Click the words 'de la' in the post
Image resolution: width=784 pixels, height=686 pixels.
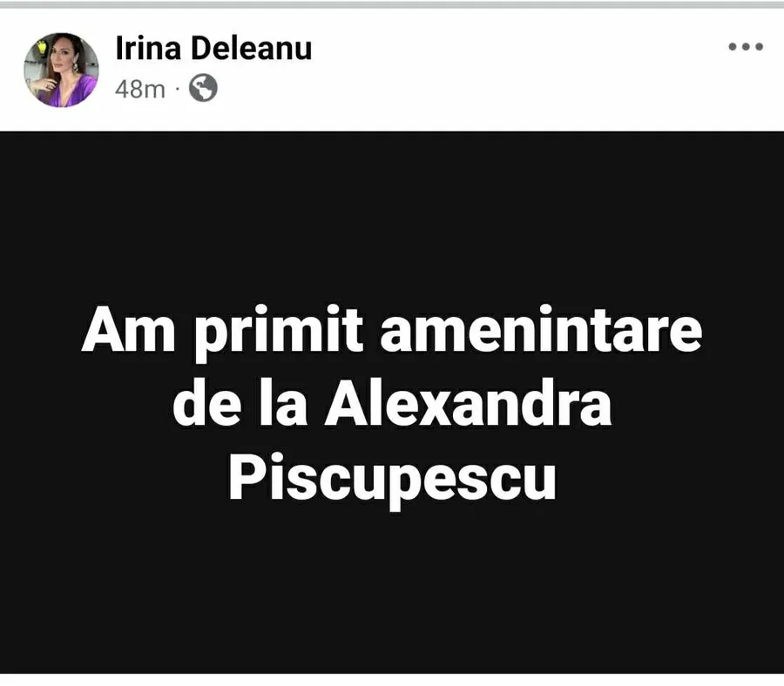tap(240, 403)
